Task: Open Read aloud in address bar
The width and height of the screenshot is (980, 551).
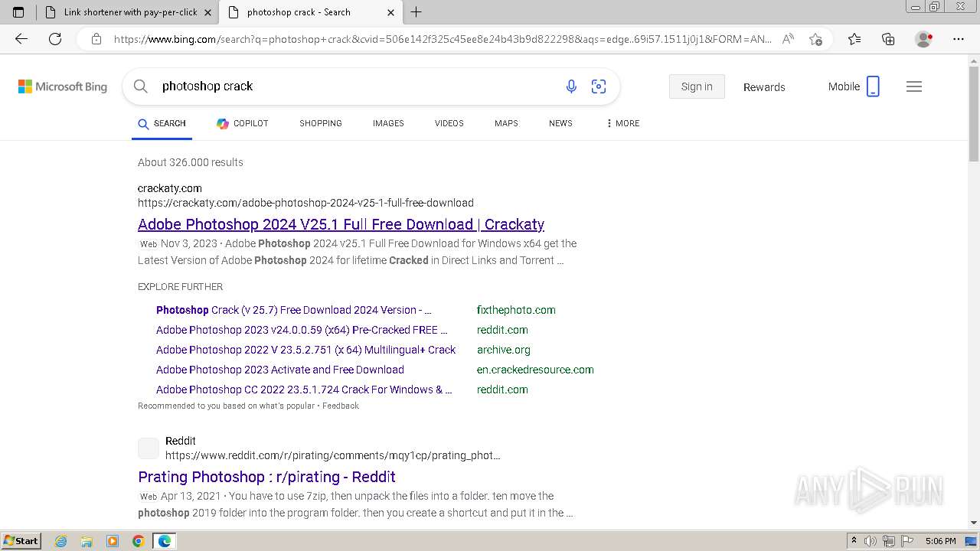Action: 788,39
